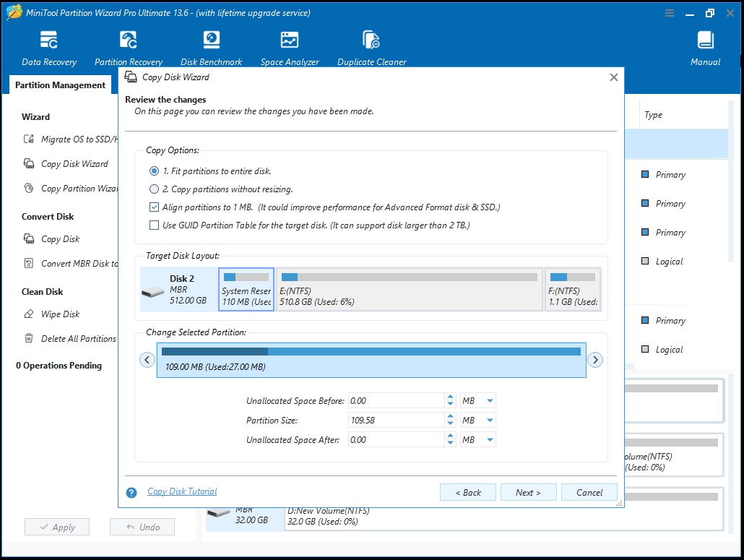This screenshot has height=560, width=744.
Task: Click Copy Disk Wizard dialog title icon
Action: [x=131, y=77]
